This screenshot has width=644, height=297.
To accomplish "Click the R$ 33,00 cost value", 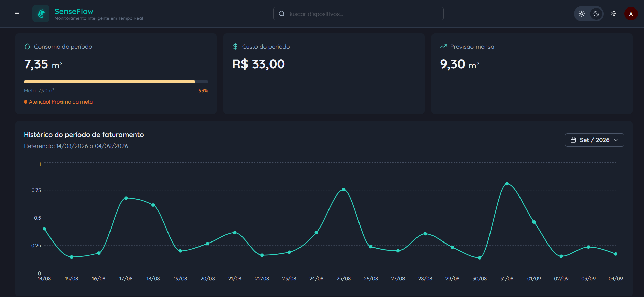I will (x=259, y=64).
